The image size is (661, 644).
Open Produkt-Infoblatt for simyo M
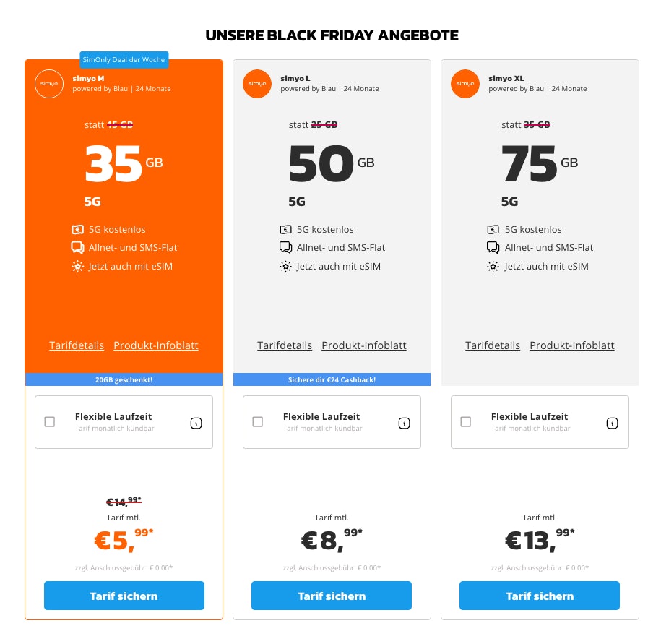(x=156, y=345)
